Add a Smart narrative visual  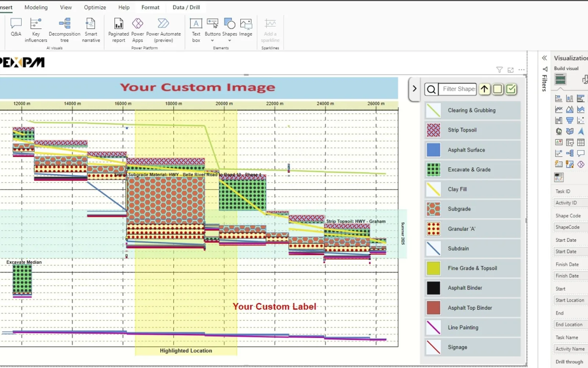point(91,30)
